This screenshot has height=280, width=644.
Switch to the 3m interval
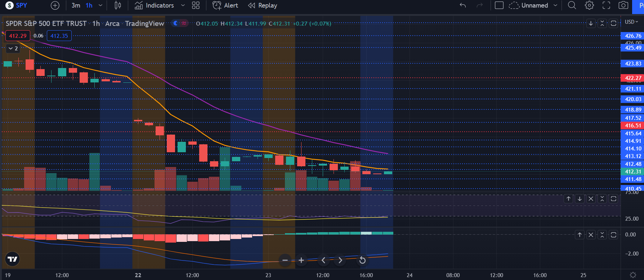tap(76, 5)
